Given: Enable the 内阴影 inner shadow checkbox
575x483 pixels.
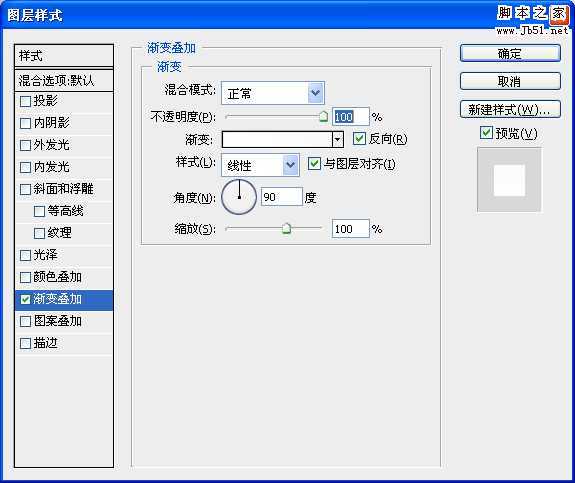Looking at the screenshot, I should pyautogui.click(x=25, y=123).
